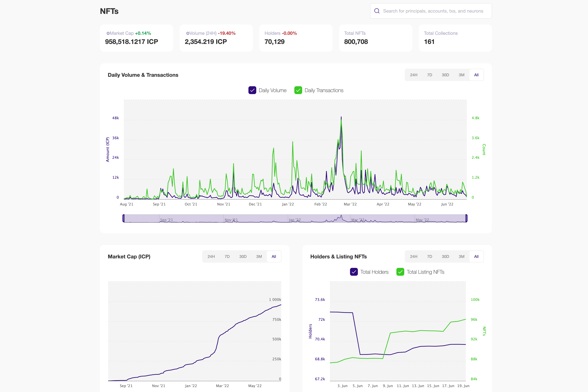The height and width of the screenshot is (392, 588).
Task: Click the search magnifier icon
Action: 377,11
